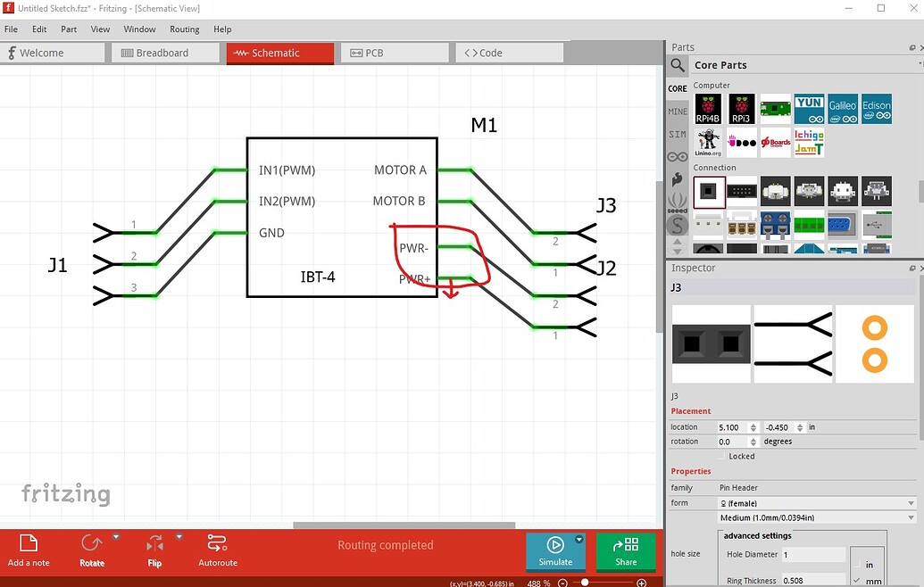Open the SIM parts bin
This screenshot has width=924, height=587.
pyautogui.click(x=677, y=134)
